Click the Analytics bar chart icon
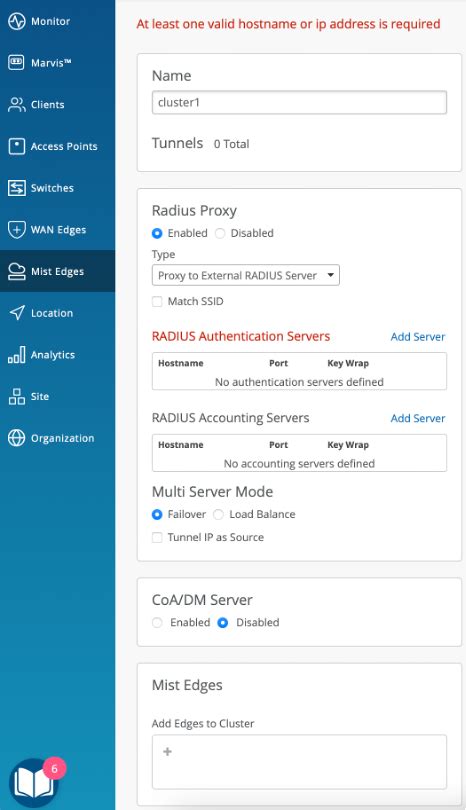The width and height of the screenshot is (466, 810). pos(17,355)
